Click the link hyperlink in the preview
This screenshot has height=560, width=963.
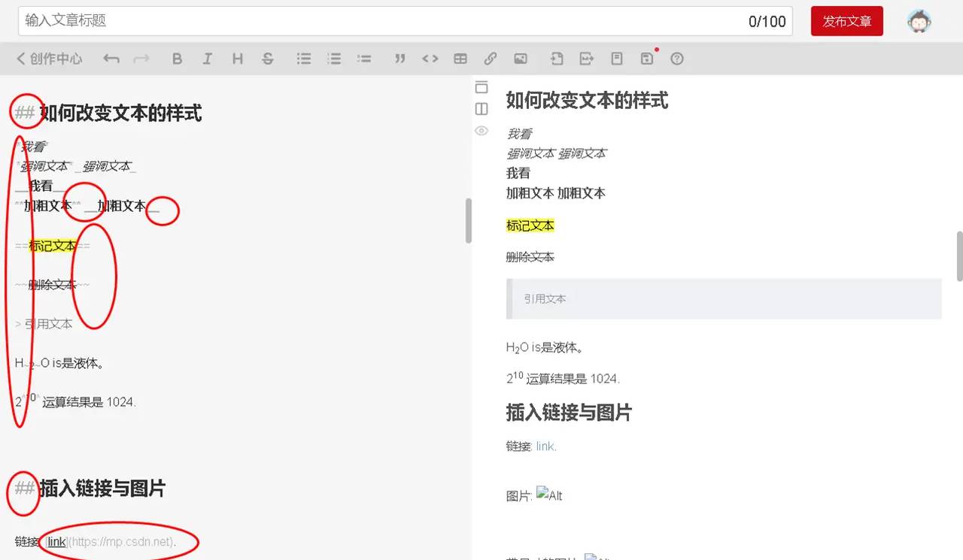pos(545,446)
